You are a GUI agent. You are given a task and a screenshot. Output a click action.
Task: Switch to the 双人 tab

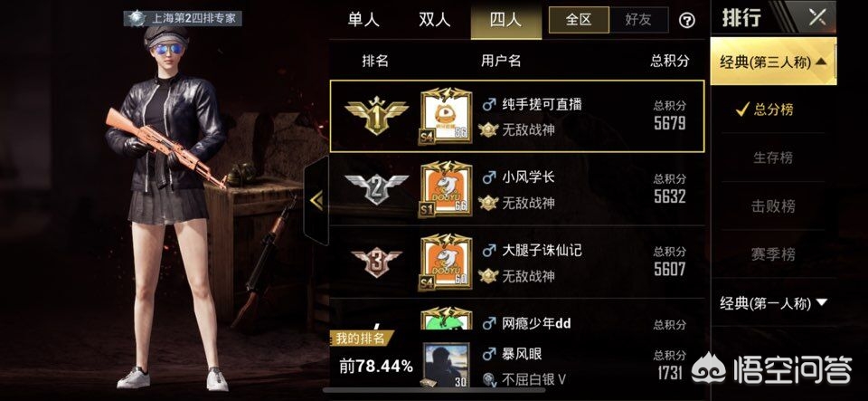[435, 20]
